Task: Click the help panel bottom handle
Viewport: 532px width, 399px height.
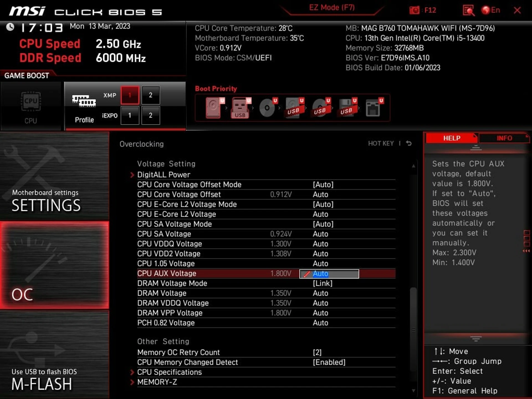Action: [476, 339]
